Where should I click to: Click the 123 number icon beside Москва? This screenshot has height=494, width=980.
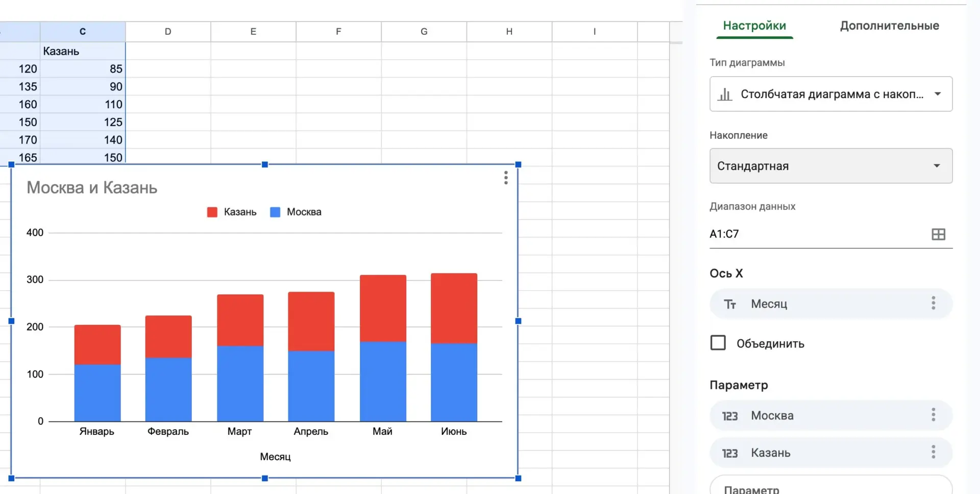[x=730, y=416]
